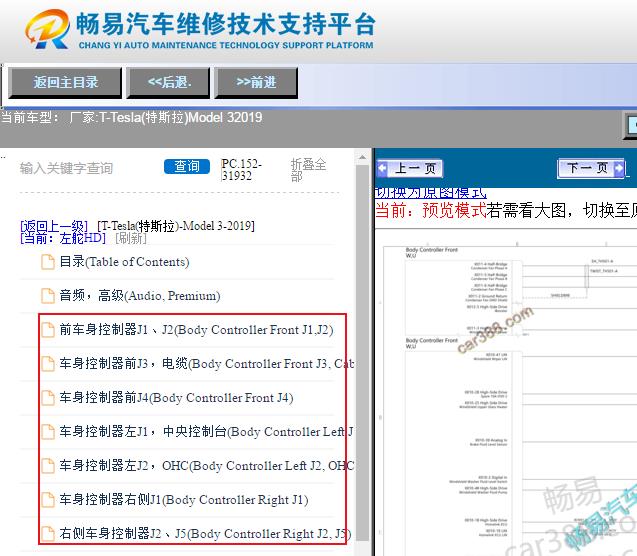Click the PC.152-31932 code text
637x556 pixels.
[x=241, y=170]
